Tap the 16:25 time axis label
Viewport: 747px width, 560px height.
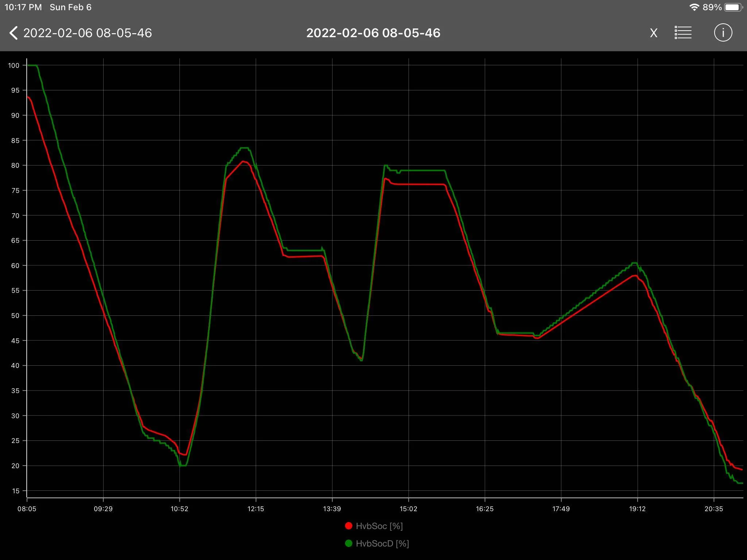pyautogui.click(x=485, y=509)
